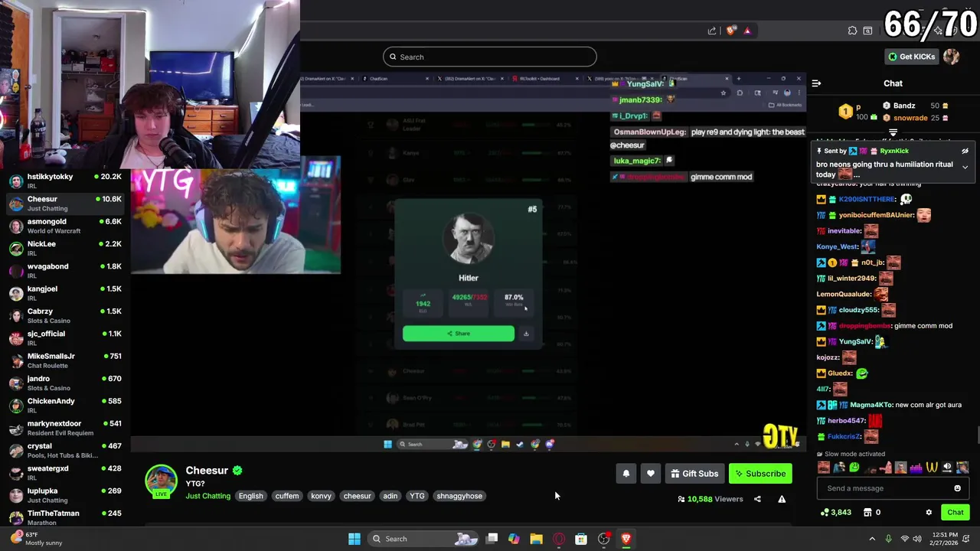Enable stream notifications bell

click(626, 474)
